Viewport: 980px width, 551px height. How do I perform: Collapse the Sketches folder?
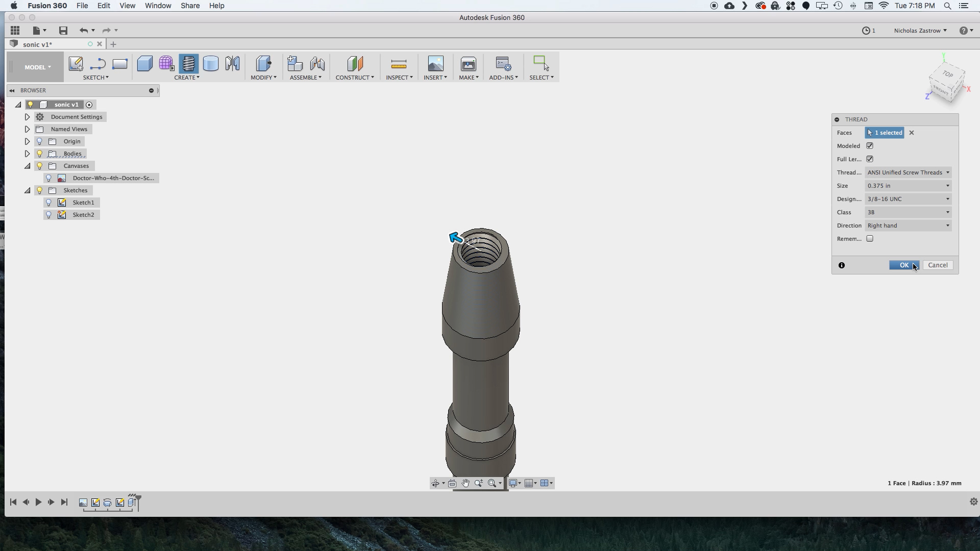pos(28,190)
